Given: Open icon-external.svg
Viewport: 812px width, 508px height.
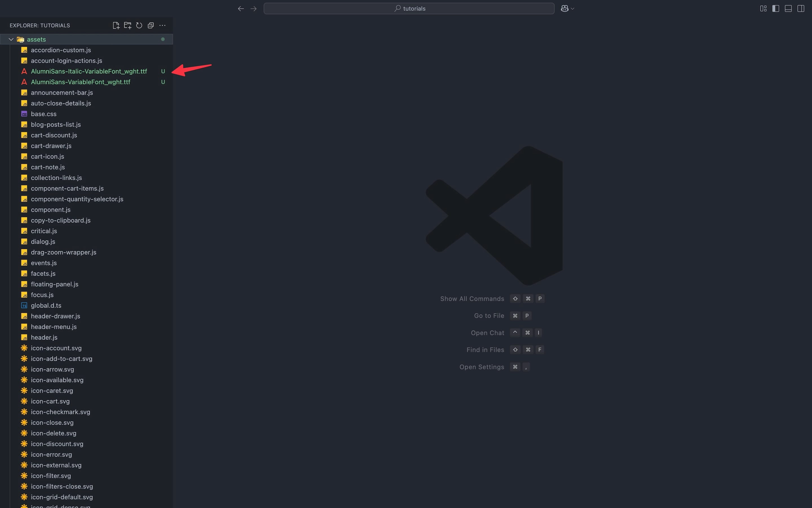Looking at the screenshot, I should 87,465.
